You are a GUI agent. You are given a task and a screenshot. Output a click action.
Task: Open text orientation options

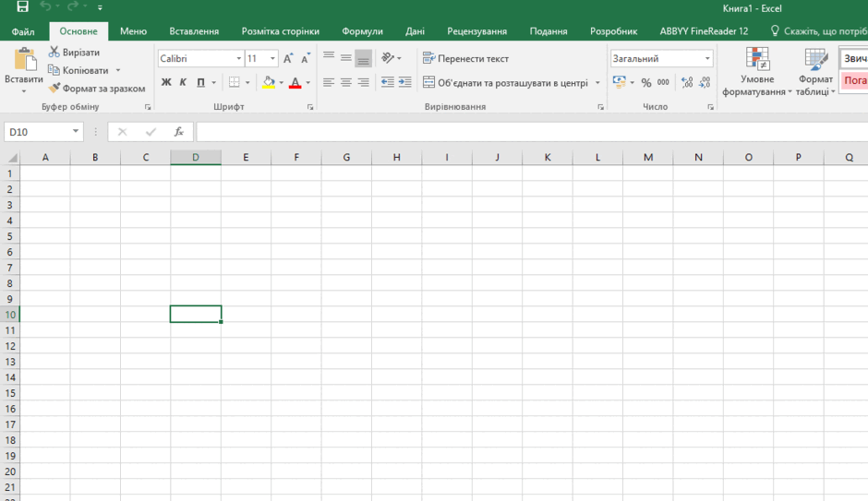click(x=391, y=57)
